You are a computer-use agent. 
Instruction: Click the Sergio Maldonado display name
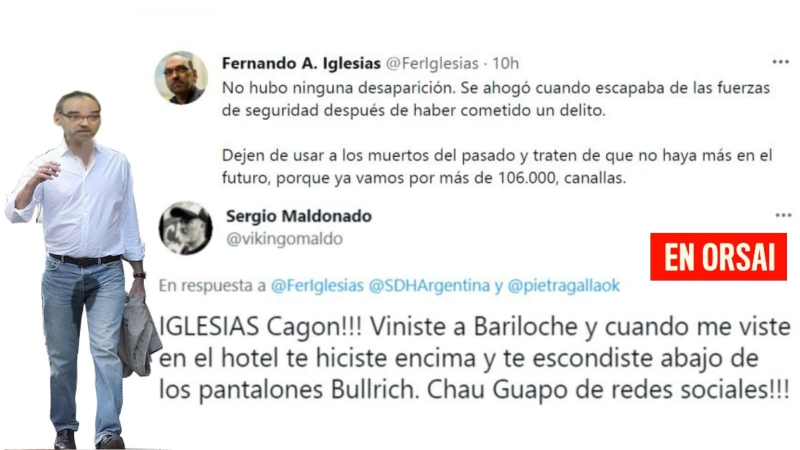(x=299, y=216)
